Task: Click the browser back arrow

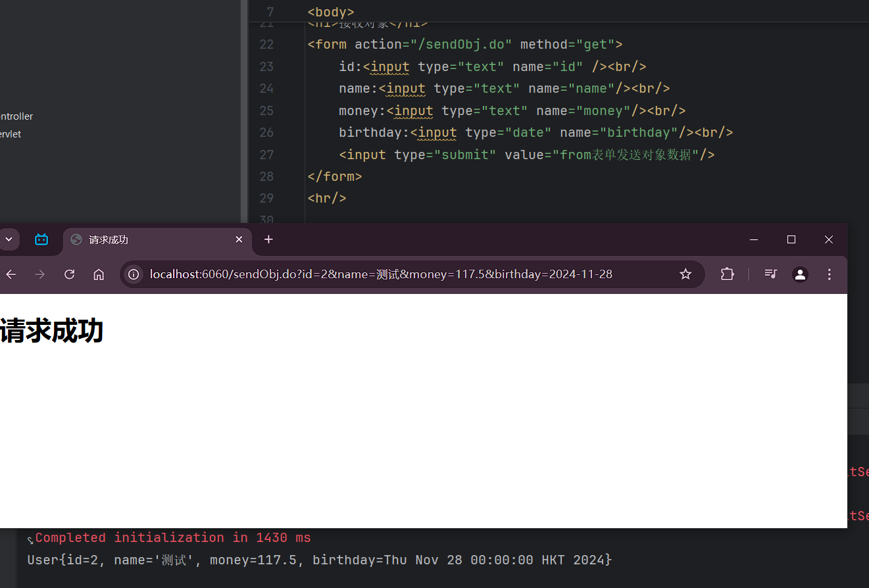Action: click(x=11, y=274)
